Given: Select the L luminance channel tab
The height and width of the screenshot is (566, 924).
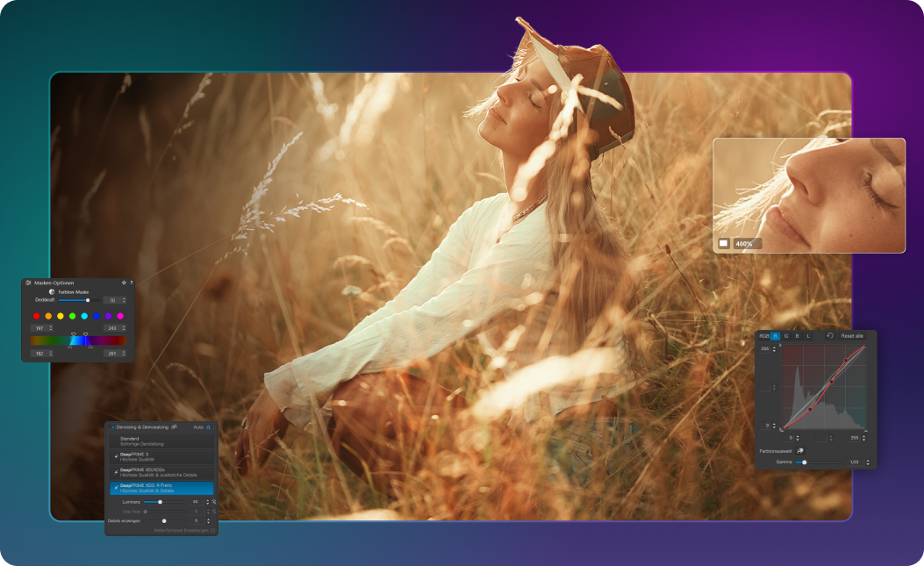Looking at the screenshot, I should coord(808,336).
